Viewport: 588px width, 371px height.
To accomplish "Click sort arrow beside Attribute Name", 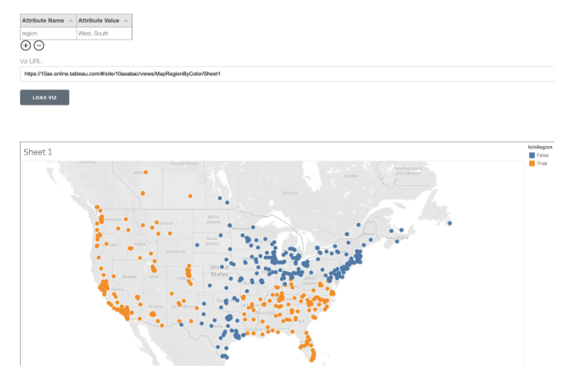I will click(x=71, y=21).
